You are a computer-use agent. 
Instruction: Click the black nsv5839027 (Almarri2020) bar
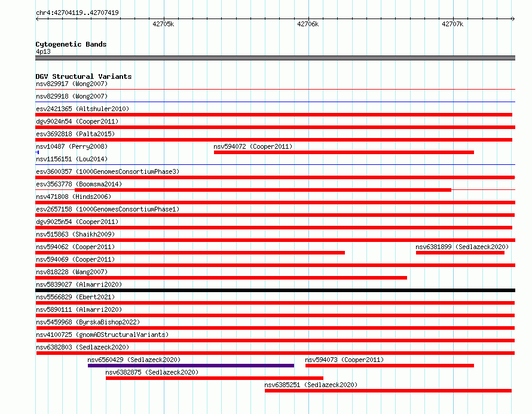[x=275, y=290]
